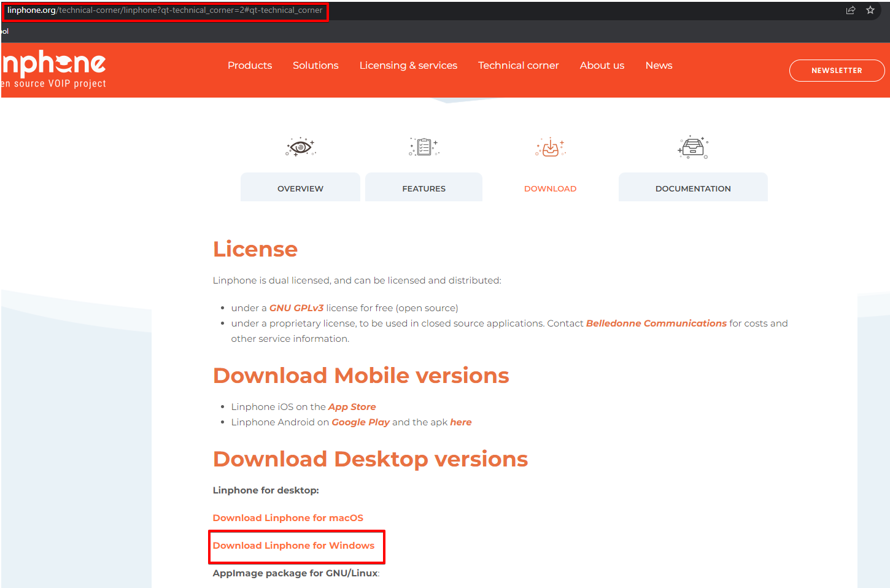Follow the Belledonne Communications link
Viewport: 890px width, 588px height.
coord(656,323)
